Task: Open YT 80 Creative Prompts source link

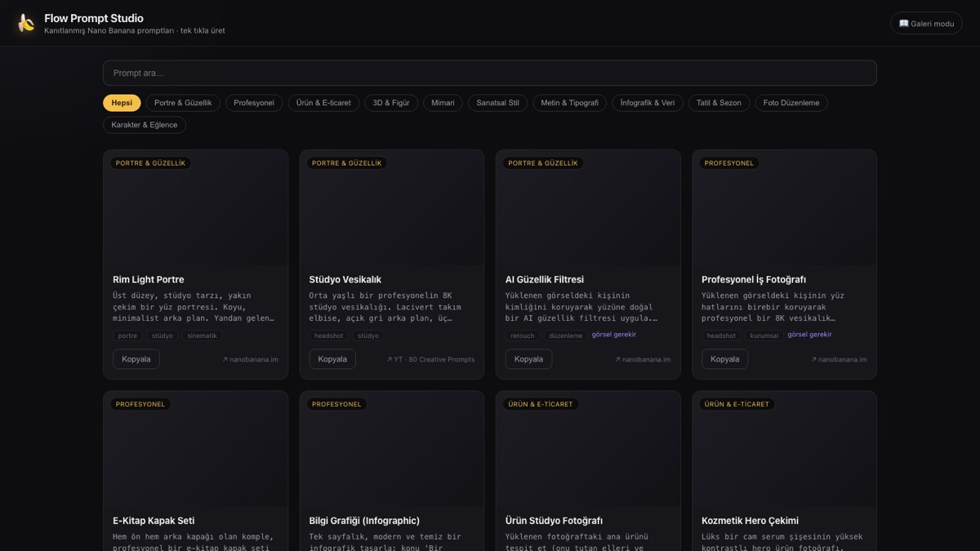Action: tap(431, 359)
